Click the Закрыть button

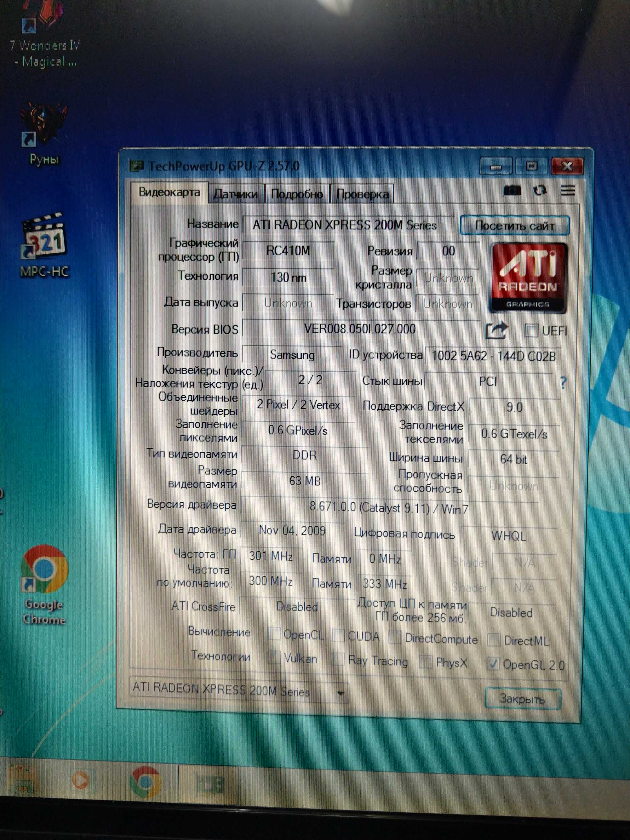[x=523, y=698]
